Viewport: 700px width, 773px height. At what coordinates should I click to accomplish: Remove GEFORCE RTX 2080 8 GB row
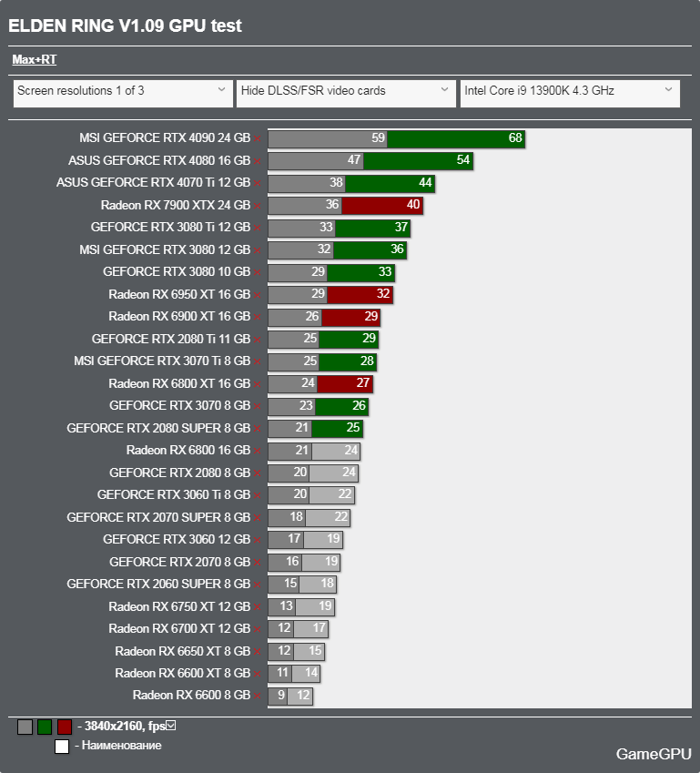(258, 473)
